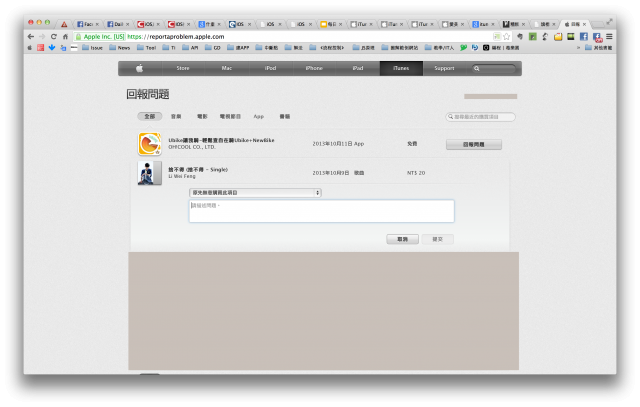Screen dimensions: 640x407
Task: Click the 2013年10月11日 App date text
Action: click(x=338, y=144)
